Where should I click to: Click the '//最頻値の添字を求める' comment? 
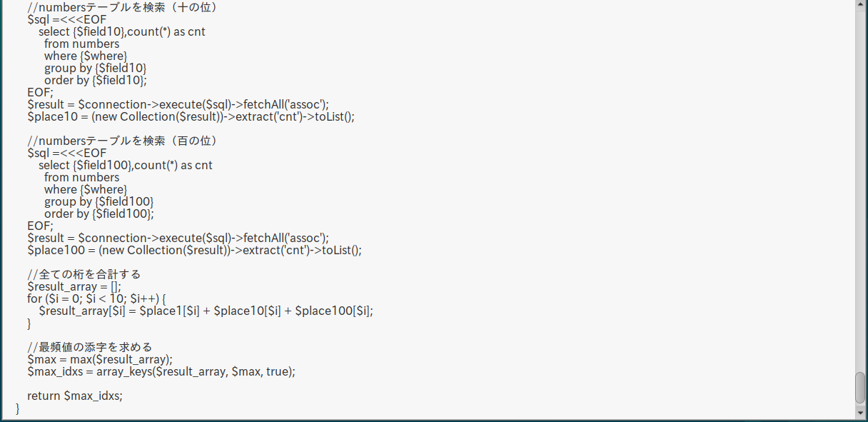(90, 347)
